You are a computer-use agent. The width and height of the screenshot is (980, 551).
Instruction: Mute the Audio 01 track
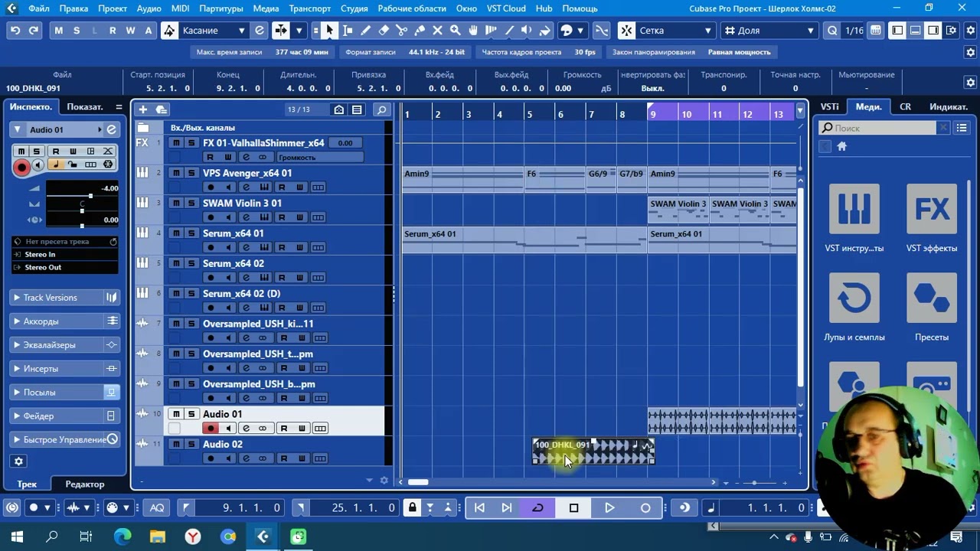[176, 414]
